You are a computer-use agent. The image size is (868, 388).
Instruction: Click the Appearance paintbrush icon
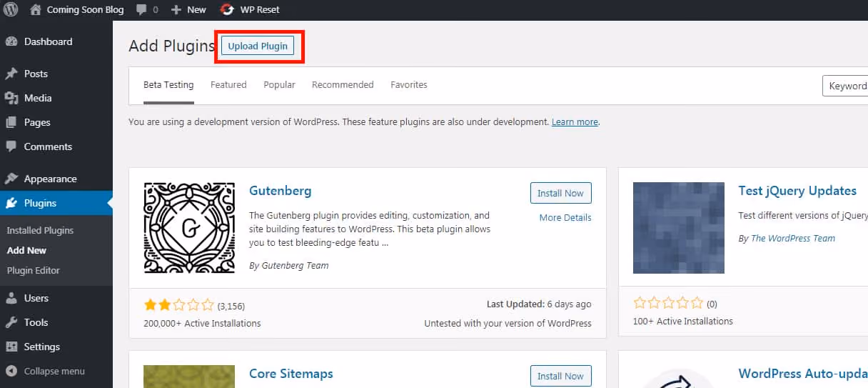[11, 179]
